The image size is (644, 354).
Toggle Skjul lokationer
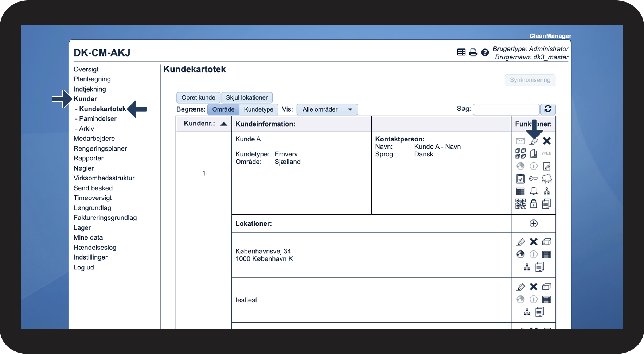(247, 97)
